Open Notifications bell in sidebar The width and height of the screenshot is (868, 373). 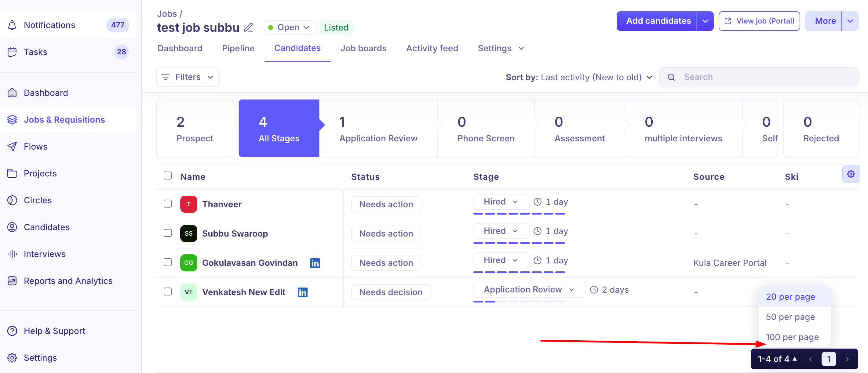[x=12, y=25]
